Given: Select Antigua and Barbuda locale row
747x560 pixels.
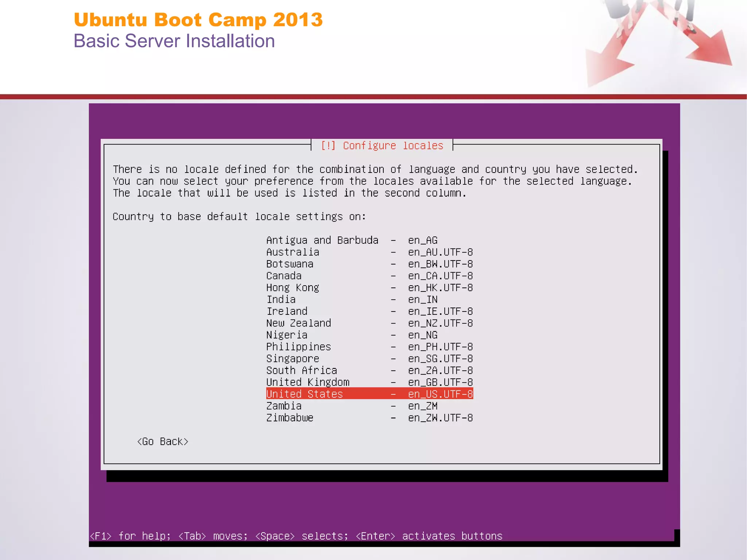Looking at the screenshot, I should (369, 240).
